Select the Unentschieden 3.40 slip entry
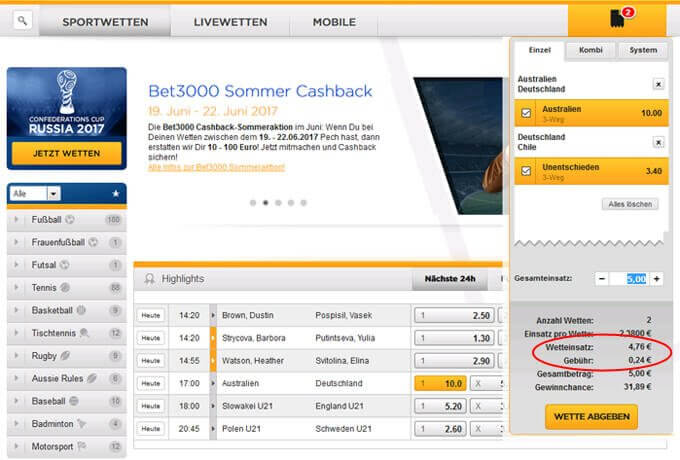The height and width of the screenshot is (460, 680). [591, 171]
